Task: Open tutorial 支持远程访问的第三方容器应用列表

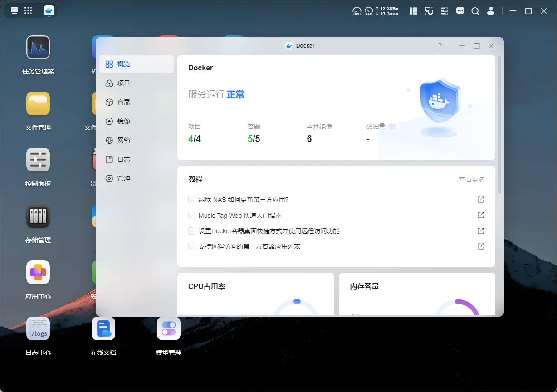Action: click(249, 246)
